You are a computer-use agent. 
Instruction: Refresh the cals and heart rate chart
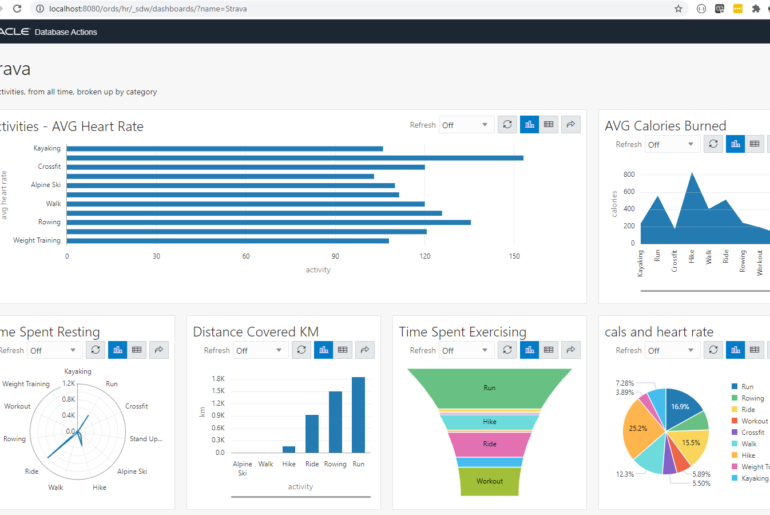tap(713, 350)
